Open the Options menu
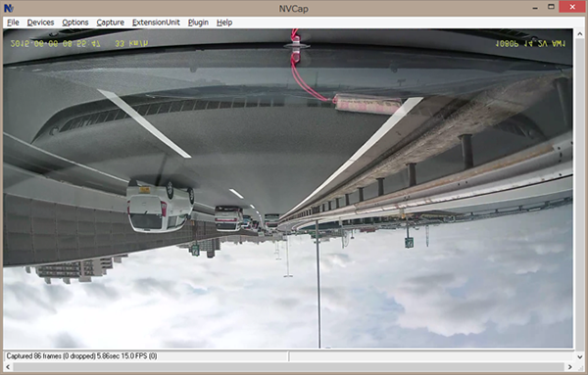 tap(75, 23)
